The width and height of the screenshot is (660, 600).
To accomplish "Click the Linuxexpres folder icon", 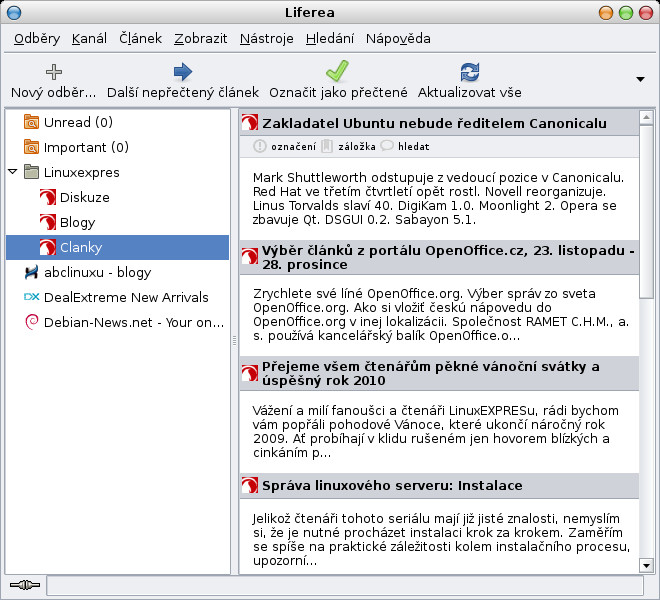I will (x=32, y=172).
